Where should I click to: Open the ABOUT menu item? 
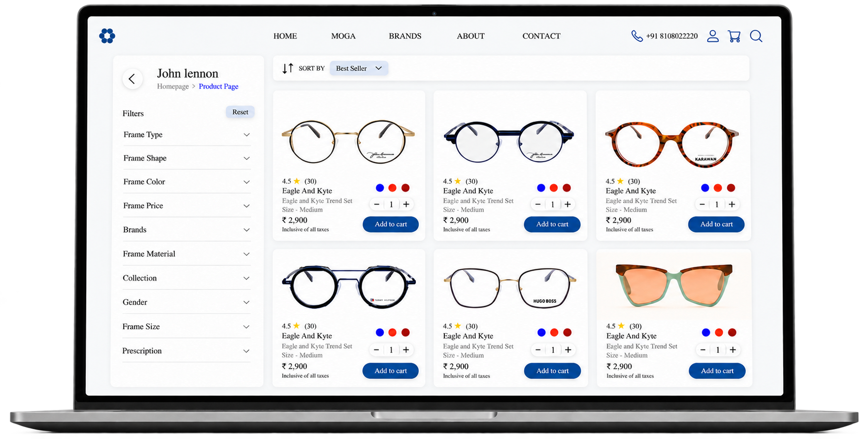(x=470, y=36)
